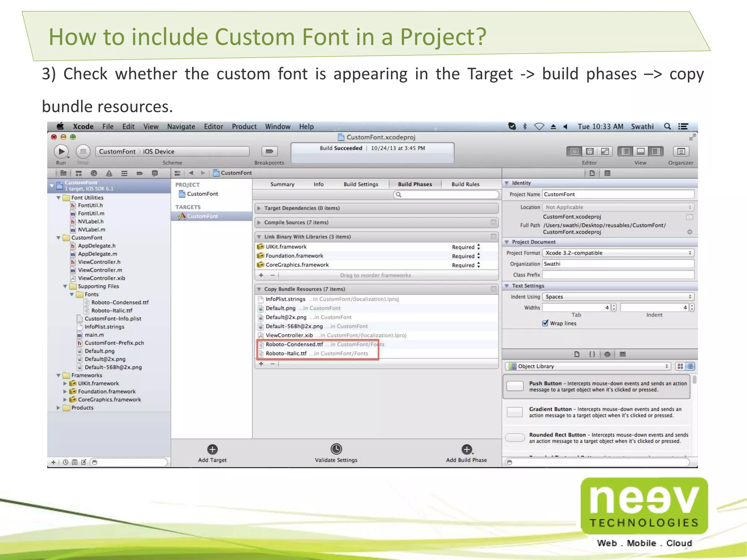Screen dimensions: 747x560
Task: Toggle the Breakpoints button
Action: click(x=269, y=151)
